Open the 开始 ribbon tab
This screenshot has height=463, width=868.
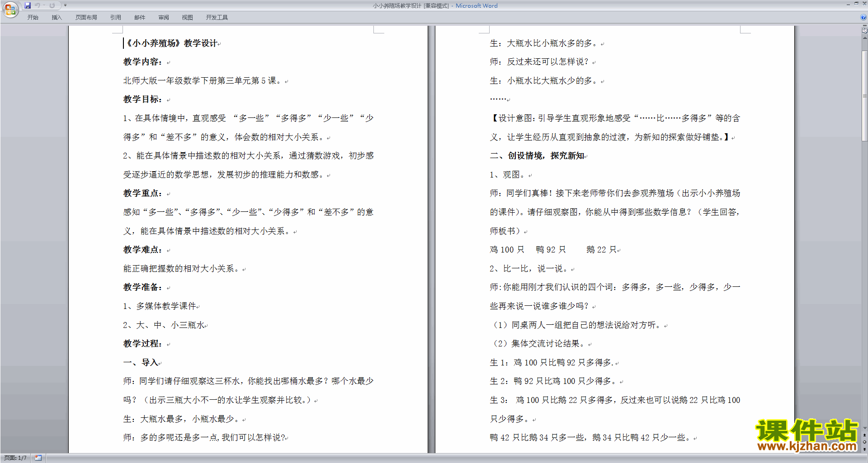pyautogui.click(x=33, y=17)
